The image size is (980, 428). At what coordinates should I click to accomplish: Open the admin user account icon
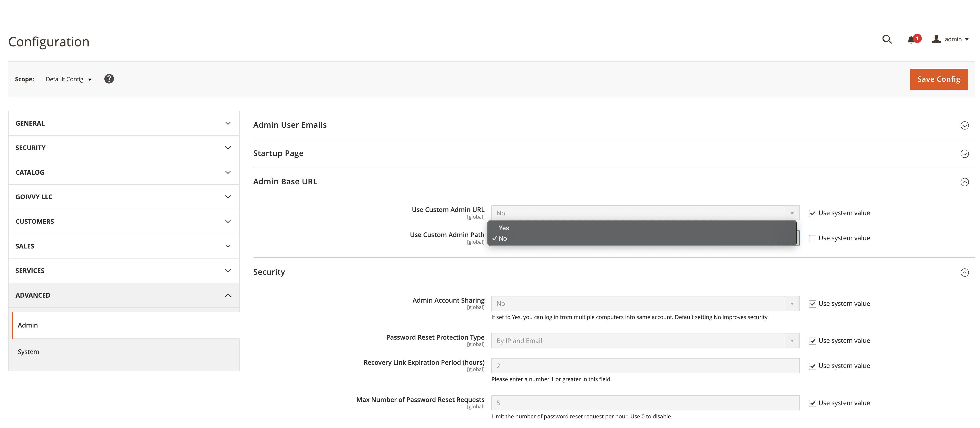pyautogui.click(x=936, y=39)
